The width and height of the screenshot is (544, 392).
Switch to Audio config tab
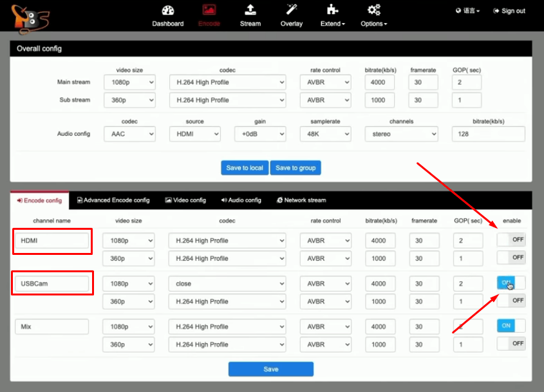click(x=241, y=200)
